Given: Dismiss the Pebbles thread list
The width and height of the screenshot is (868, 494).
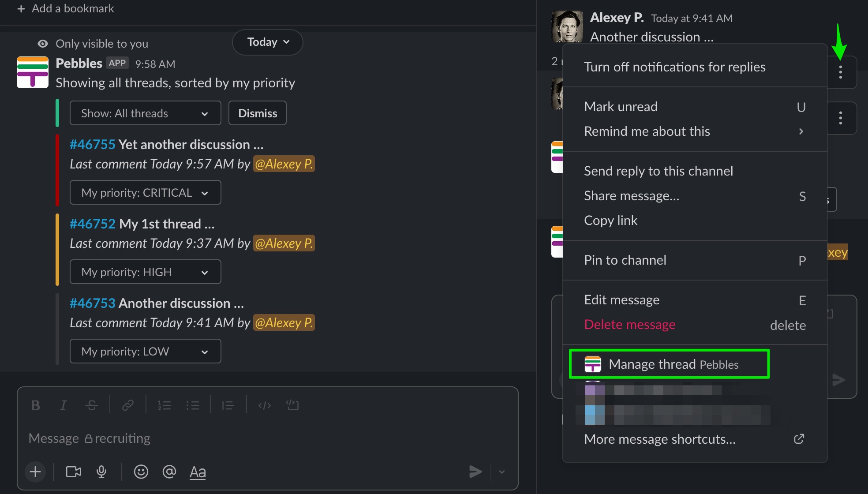Looking at the screenshot, I should click(258, 113).
